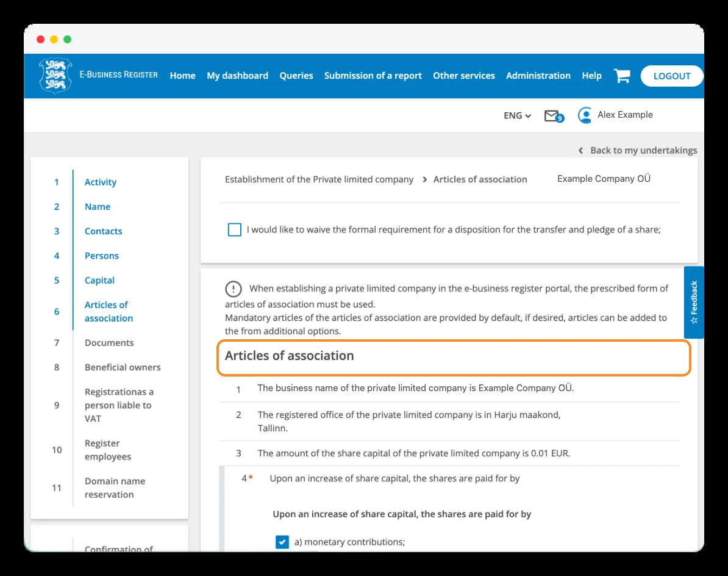Open the messages envelope icon
The width and height of the screenshot is (728, 576).
tap(554, 116)
